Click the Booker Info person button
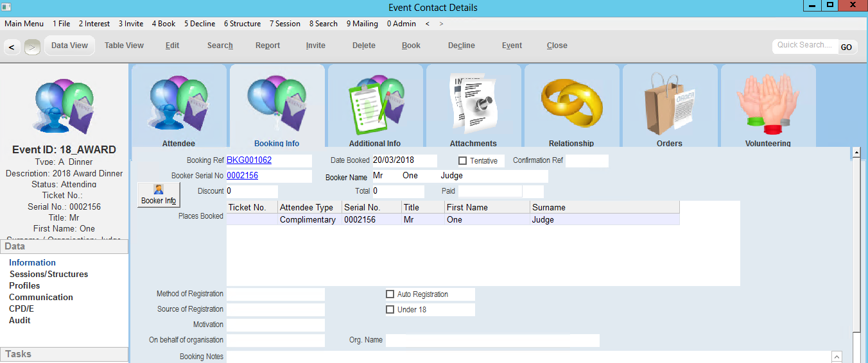The width and height of the screenshot is (868, 363). [x=159, y=194]
